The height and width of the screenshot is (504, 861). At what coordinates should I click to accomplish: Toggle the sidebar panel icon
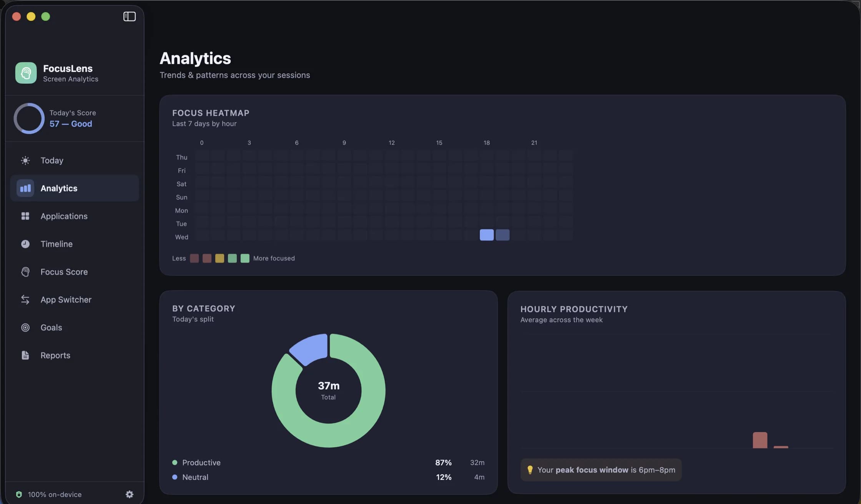[130, 17]
